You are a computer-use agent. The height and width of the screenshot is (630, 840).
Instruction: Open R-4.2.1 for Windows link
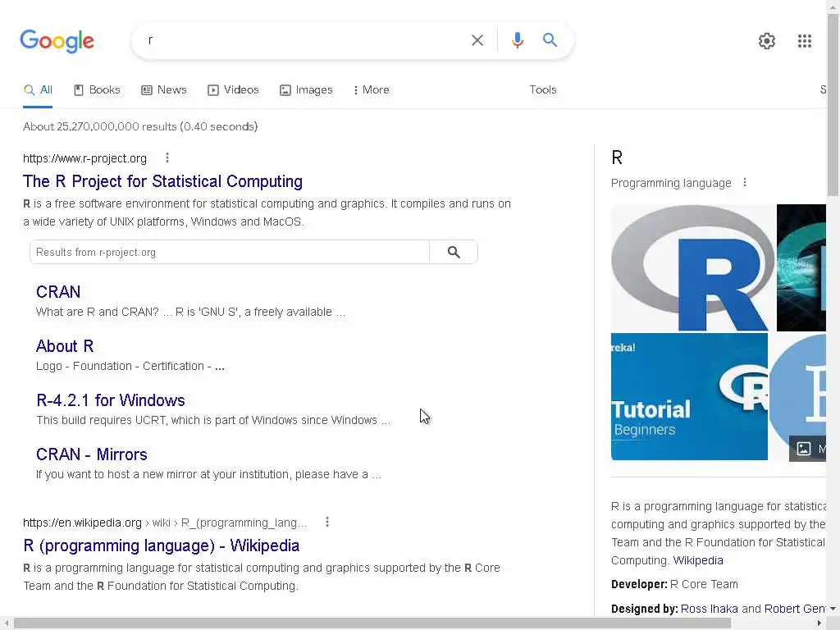(x=111, y=400)
